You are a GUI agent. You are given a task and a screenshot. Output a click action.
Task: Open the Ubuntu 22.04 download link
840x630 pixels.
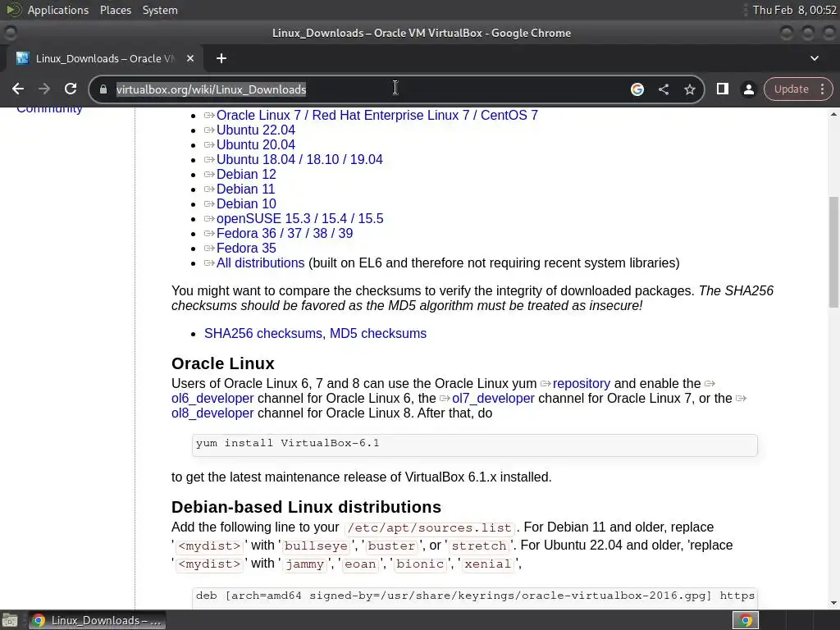(256, 130)
